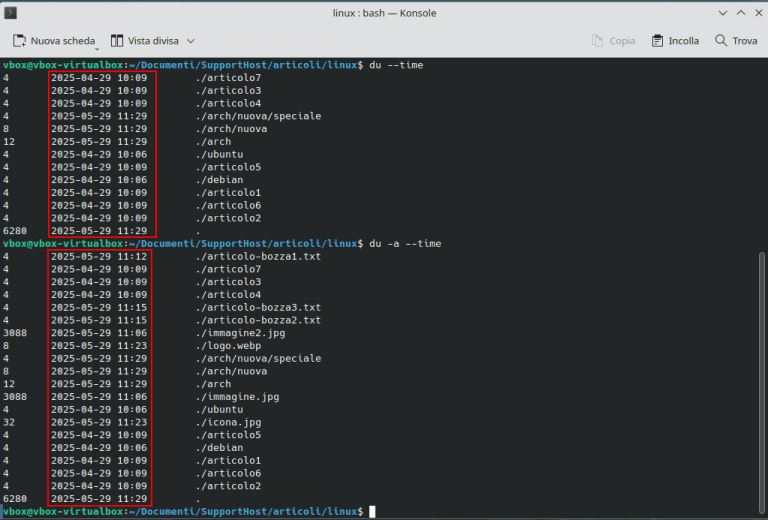Paste using the Incolla clipboard icon
Viewport: 768px width, 520px height.
pos(658,41)
